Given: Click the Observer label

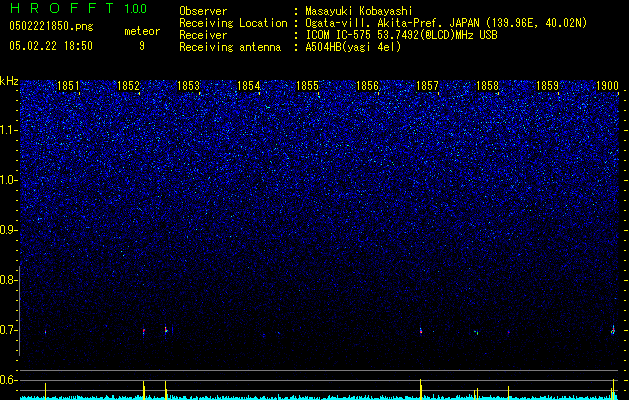Looking at the screenshot, I should [203, 11].
